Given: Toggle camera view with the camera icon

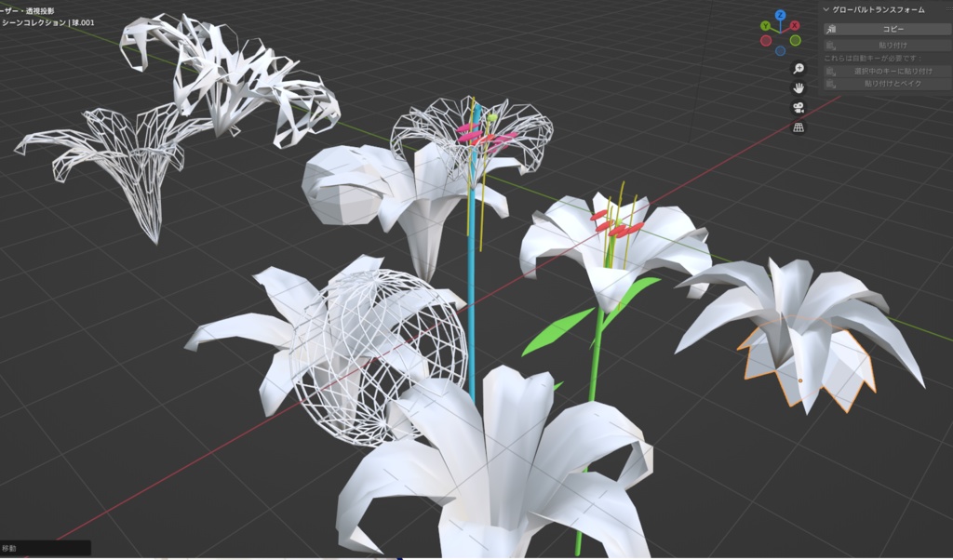Looking at the screenshot, I should (799, 108).
